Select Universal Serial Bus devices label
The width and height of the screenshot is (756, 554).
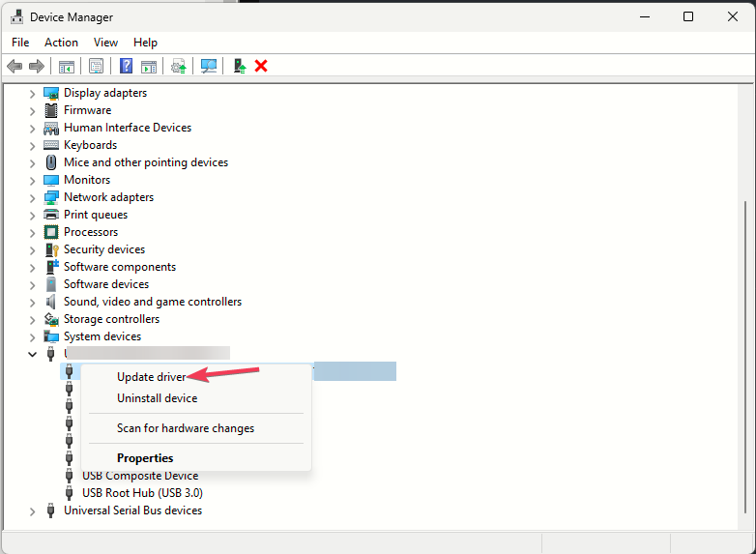[x=133, y=510]
